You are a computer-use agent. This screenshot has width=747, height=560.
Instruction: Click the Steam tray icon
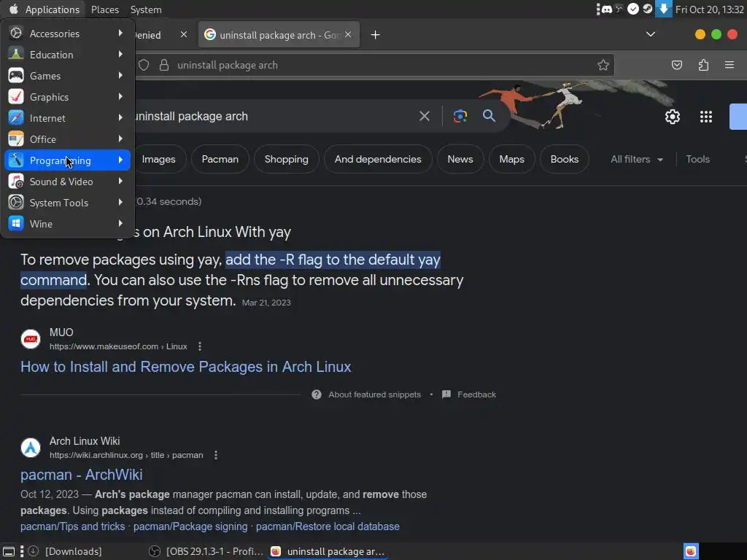click(x=648, y=9)
